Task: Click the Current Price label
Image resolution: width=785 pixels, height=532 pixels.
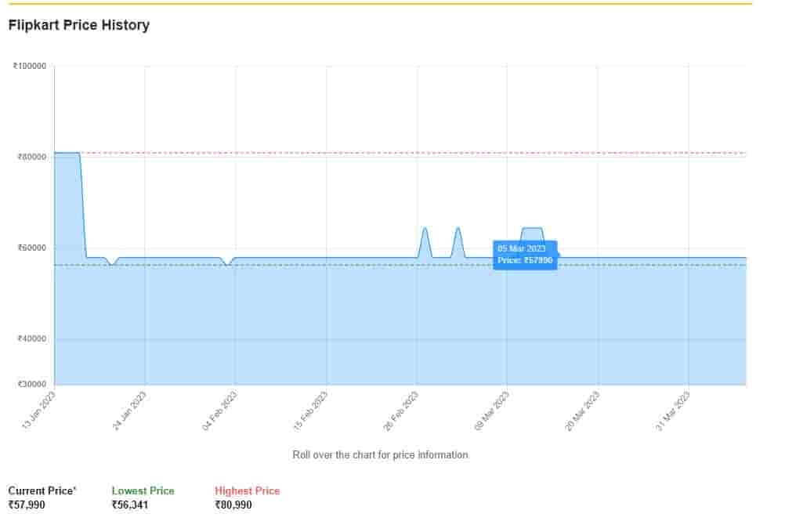Action: pyautogui.click(x=42, y=491)
